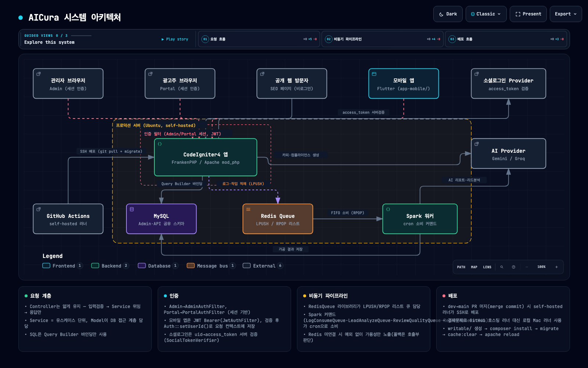Click the database icon on MySQL node
The width and height of the screenshot is (588, 368).
point(132,209)
